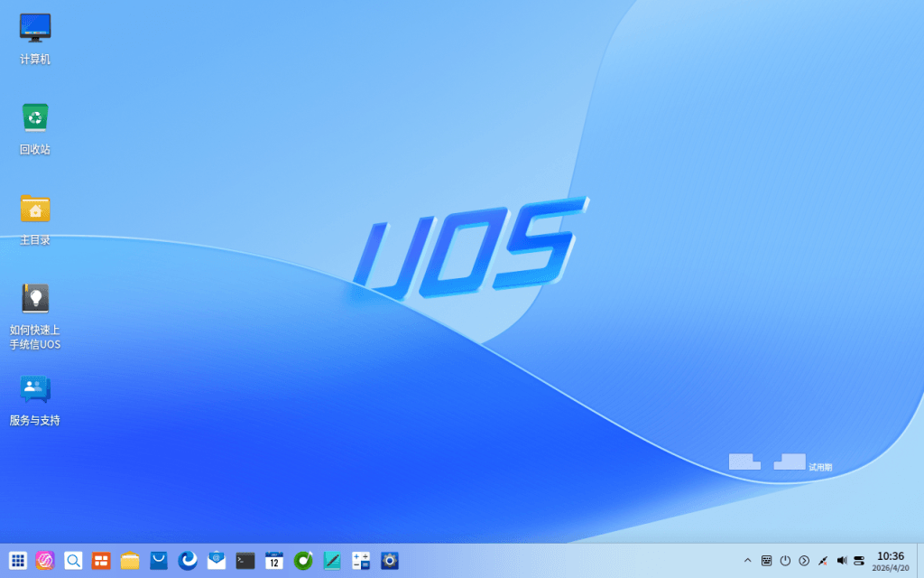Screen dimensions: 924x578
Task: Launch the app store shopping bag
Action: click(x=159, y=560)
